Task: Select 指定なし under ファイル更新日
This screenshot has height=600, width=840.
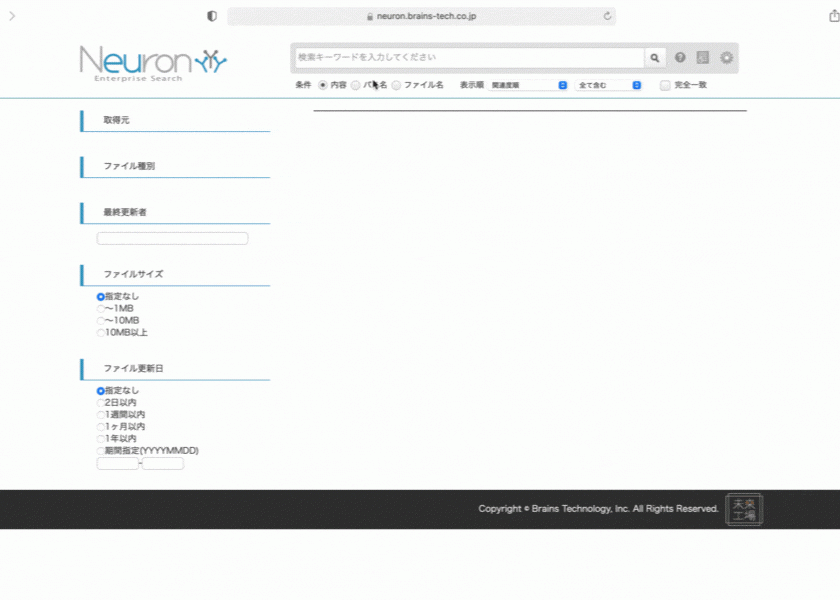Action: [x=101, y=391]
